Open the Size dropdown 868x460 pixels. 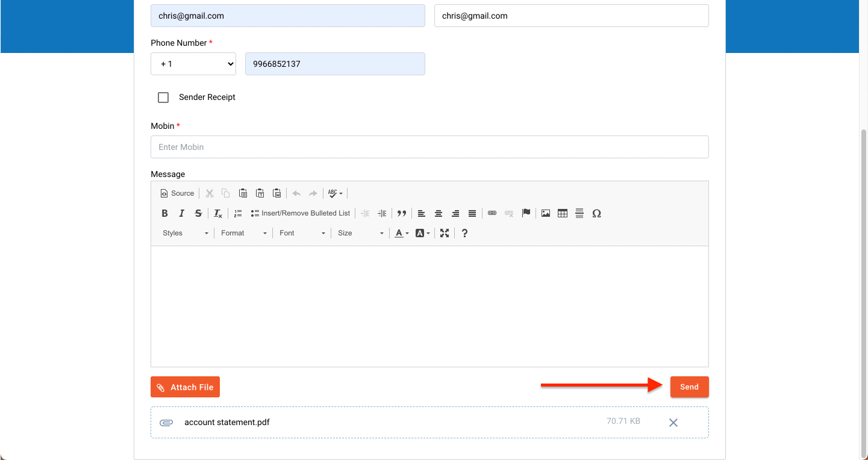pyautogui.click(x=360, y=233)
